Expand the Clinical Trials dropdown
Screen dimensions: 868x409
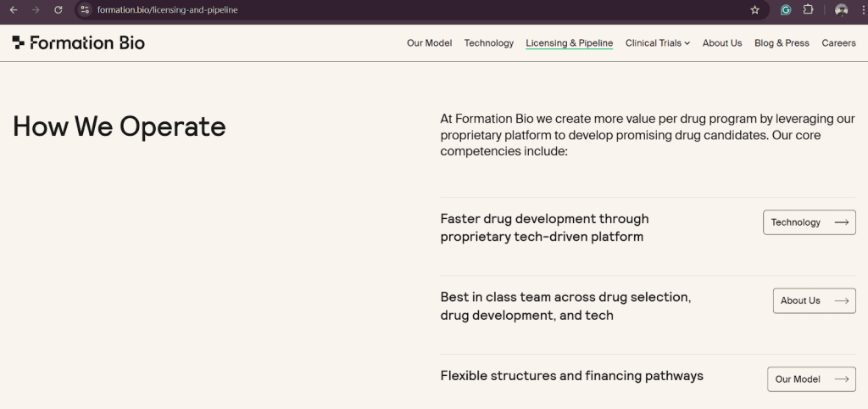657,43
